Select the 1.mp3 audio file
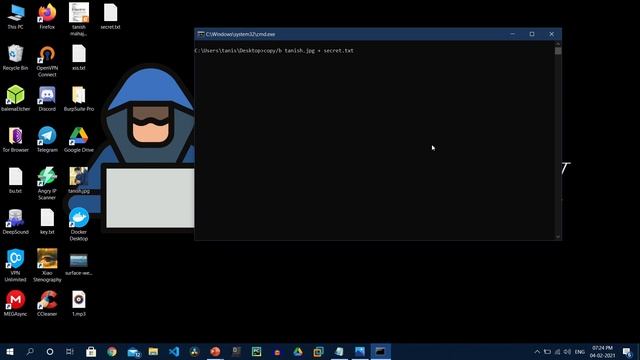 [79, 303]
